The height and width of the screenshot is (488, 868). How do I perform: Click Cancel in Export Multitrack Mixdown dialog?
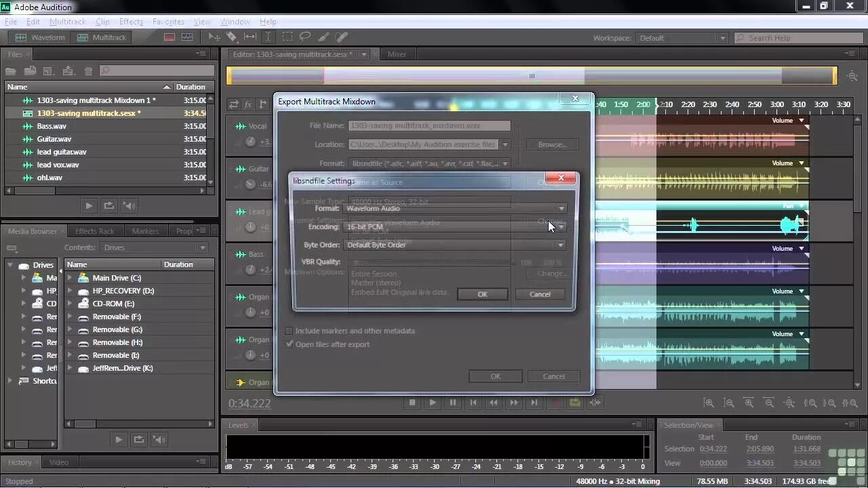pos(553,376)
